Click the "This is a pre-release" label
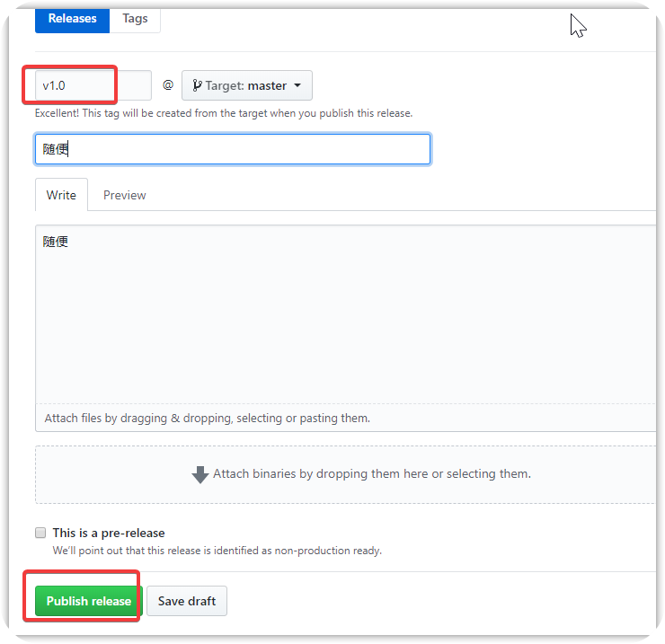 [x=109, y=533]
